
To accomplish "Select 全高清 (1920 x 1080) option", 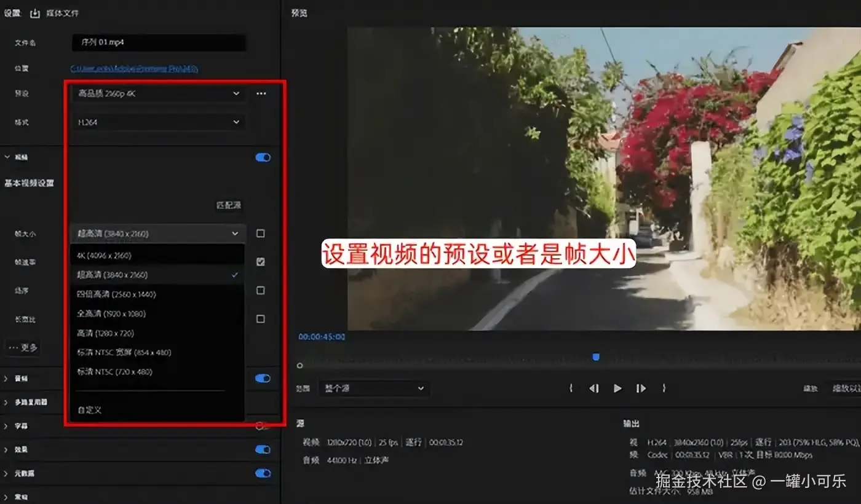I will (x=157, y=313).
